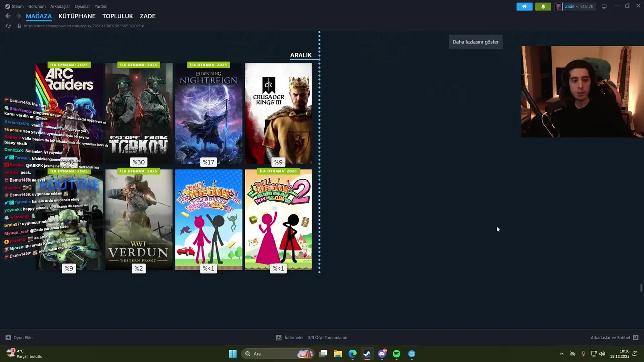Click the ARALIK month label
Viewport: 644px width, 362px height.
point(301,55)
